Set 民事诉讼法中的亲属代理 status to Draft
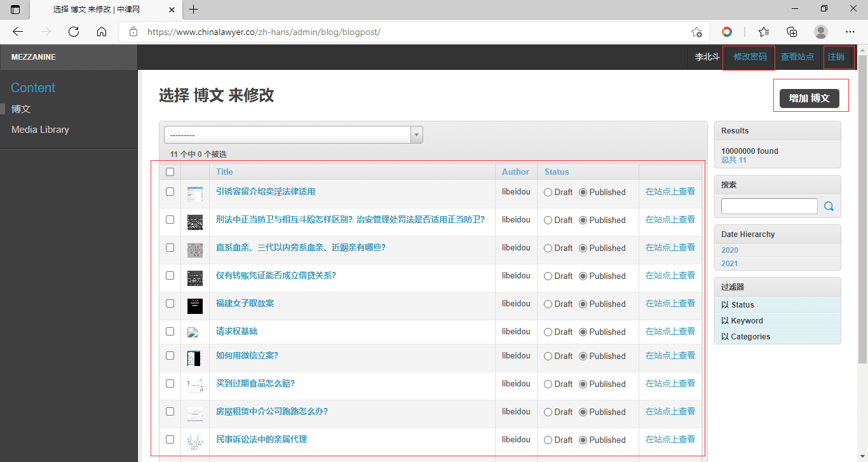This screenshot has width=868, height=462. tap(548, 440)
